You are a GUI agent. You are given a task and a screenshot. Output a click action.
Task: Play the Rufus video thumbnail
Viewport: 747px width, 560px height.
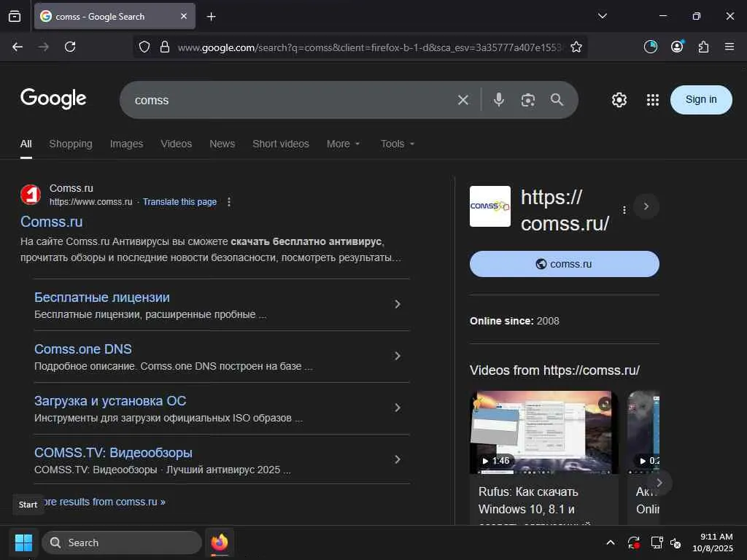pyautogui.click(x=543, y=432)
